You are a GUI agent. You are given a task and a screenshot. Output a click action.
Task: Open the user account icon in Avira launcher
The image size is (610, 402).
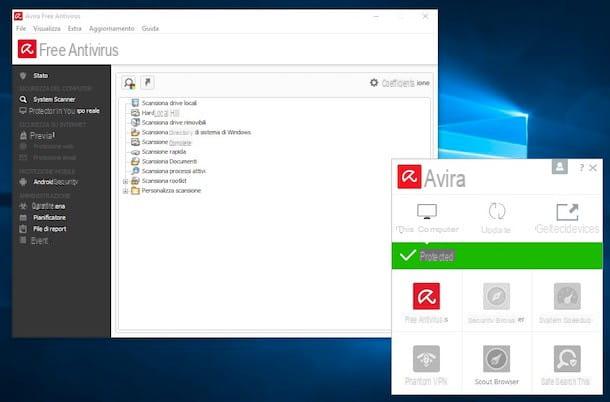[559, 167]
